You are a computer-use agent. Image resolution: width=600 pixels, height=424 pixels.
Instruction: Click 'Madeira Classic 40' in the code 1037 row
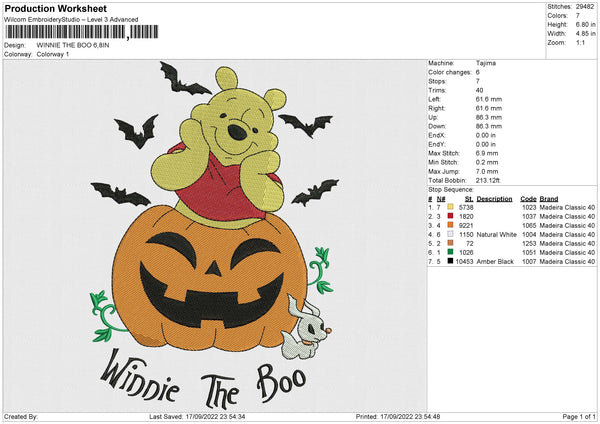567,216
